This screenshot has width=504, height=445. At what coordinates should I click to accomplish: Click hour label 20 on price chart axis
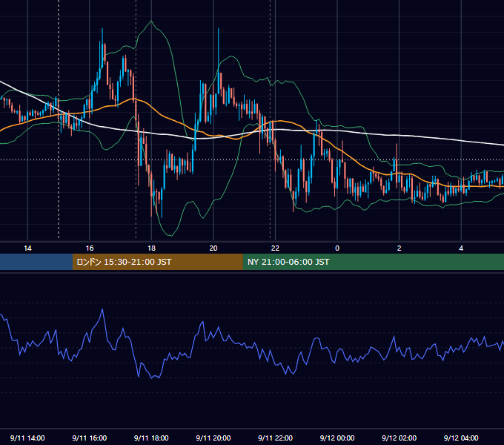point(213,248)
